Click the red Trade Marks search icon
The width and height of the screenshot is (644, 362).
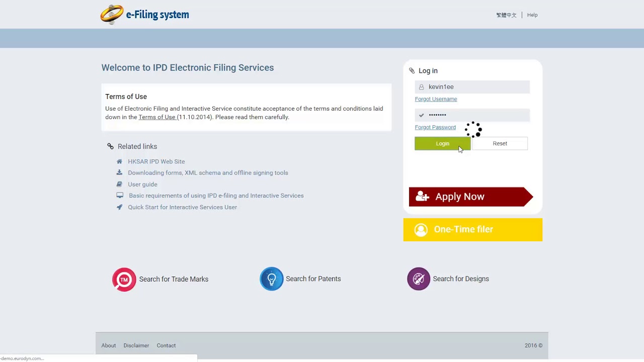tap(124, 280)
